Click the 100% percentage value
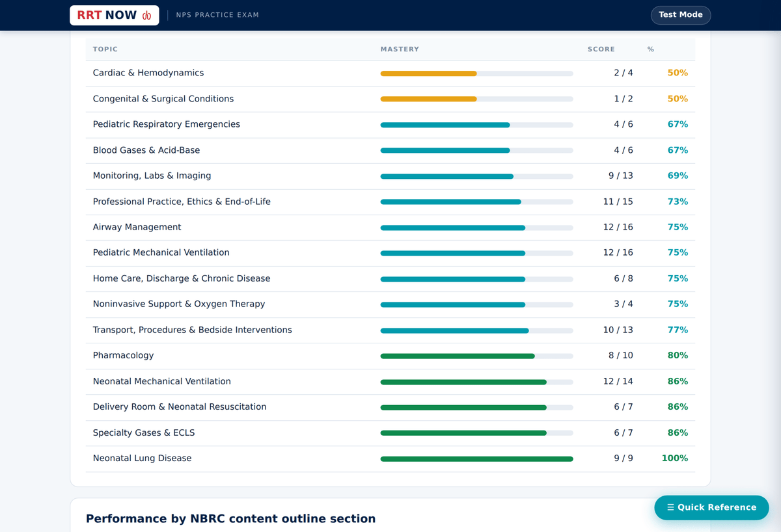781x532 pixels. 675,458
